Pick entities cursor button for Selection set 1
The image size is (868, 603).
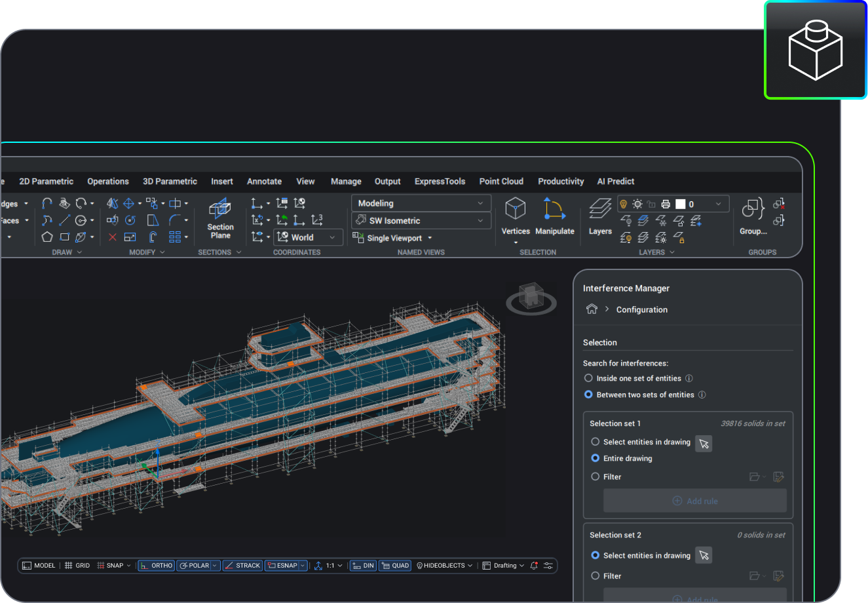point(704,444)
